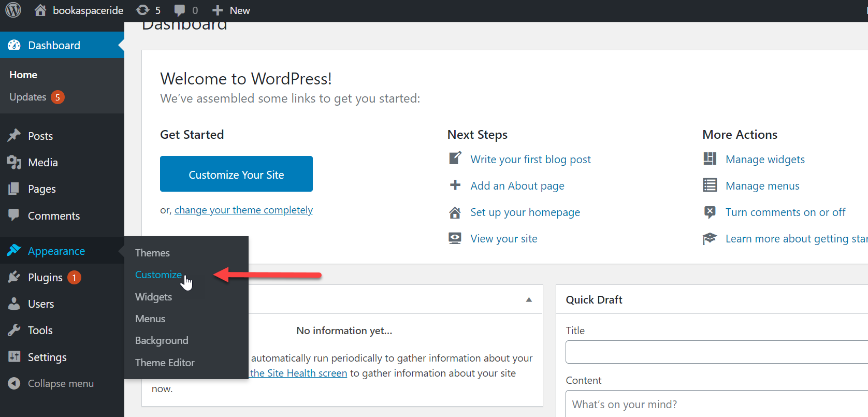This screenshot has height=417, width=868.
Task: Click the Posts pushpin icon
Action: click(x=14, y=135)
